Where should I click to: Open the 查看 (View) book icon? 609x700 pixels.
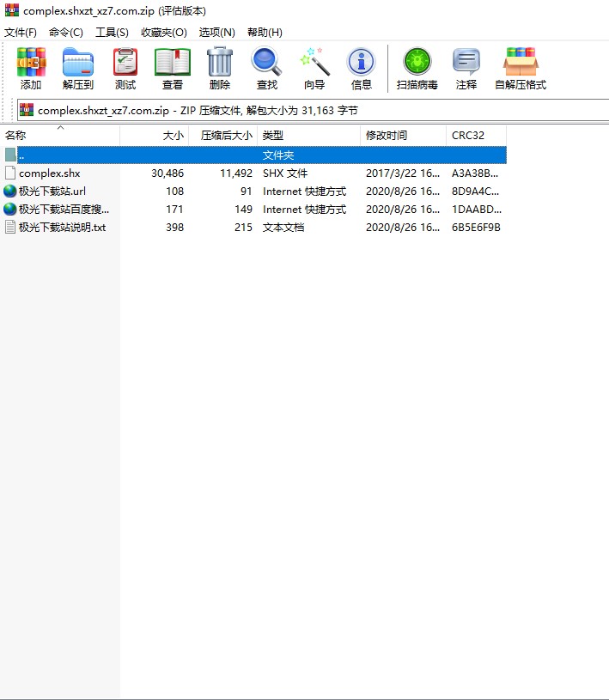(x=173, y=69)
